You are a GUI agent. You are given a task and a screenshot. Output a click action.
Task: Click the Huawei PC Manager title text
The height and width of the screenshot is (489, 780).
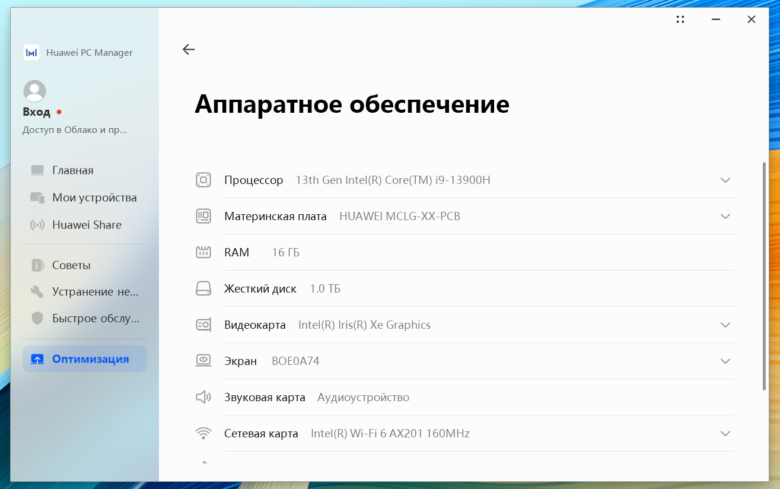(90, 53)
